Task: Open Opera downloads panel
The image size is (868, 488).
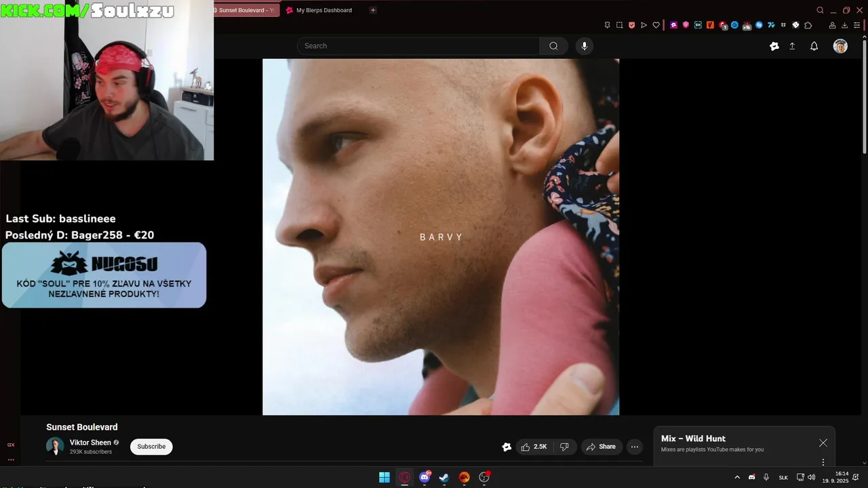Action: coord(844,25)
